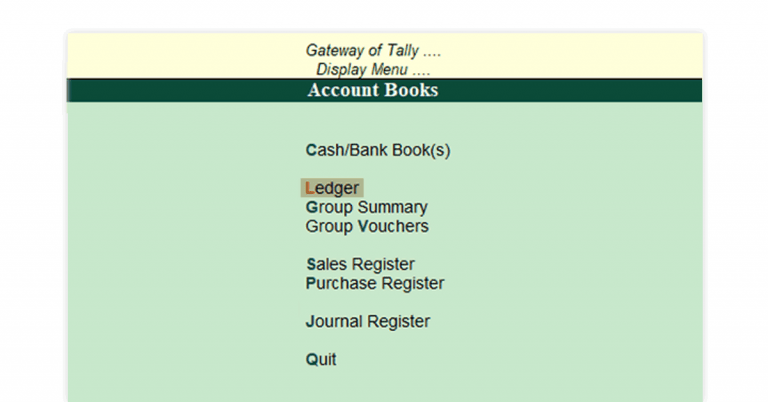Click bold J hotkey in Journal Register
The width and height of the screenshot is (768, 402).
pos(310,322)
